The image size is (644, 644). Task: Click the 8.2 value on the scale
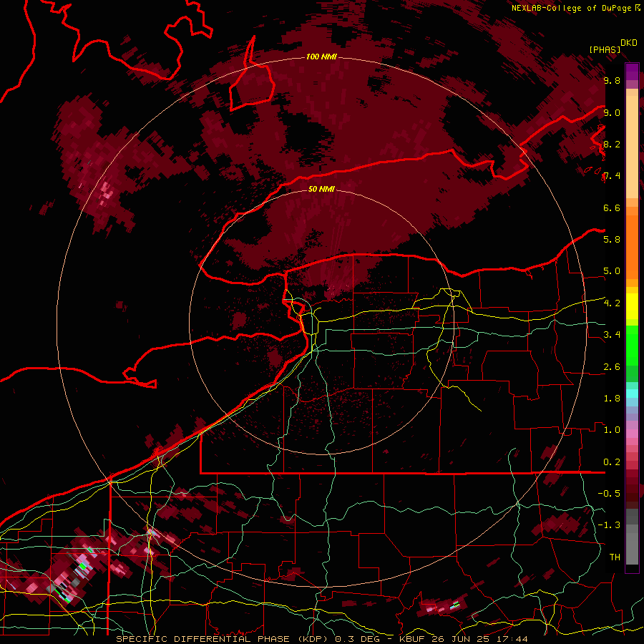pyautogui.click(x=612, y=144)
